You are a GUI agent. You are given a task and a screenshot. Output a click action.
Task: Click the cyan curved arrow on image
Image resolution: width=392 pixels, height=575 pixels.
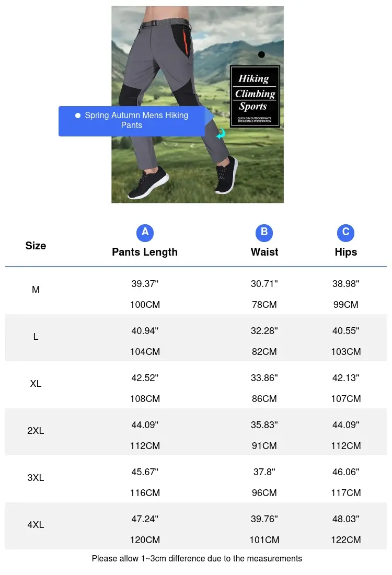click(221, 134)
